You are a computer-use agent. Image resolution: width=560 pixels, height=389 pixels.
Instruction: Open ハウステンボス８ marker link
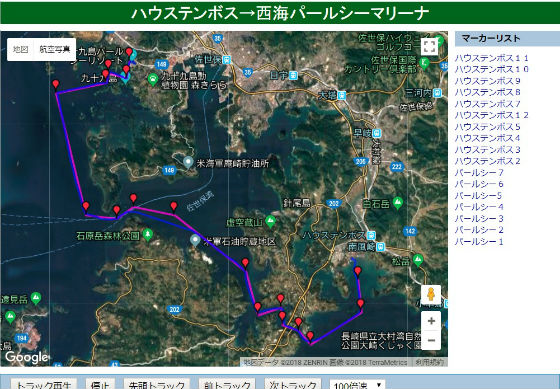tap(488, 92)
